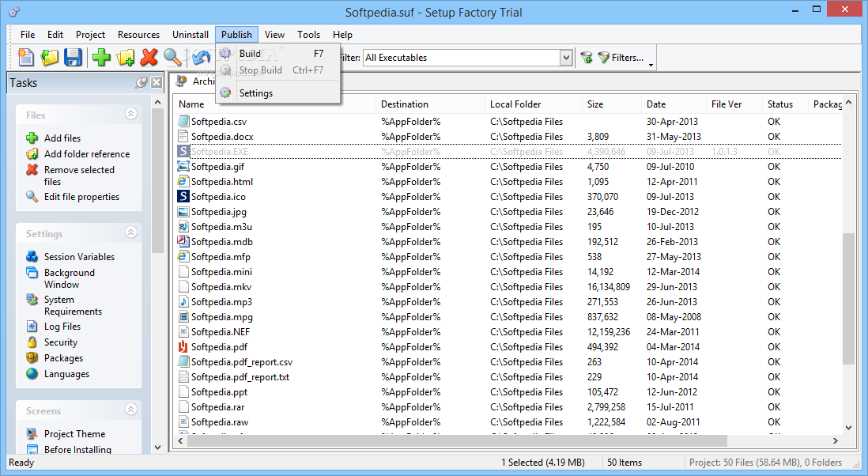868x476 pixels.
Task: Close the Tasks pane
Action: coord(157,82)
